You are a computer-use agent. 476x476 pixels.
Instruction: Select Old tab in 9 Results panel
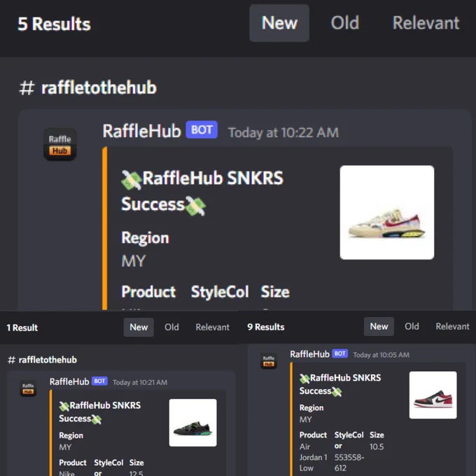coord(412,326)
